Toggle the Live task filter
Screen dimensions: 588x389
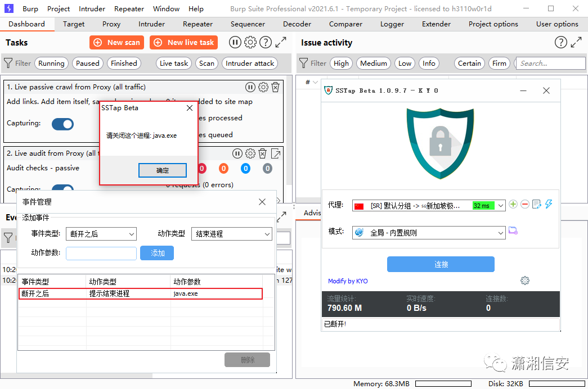click(x=174, y=64)
